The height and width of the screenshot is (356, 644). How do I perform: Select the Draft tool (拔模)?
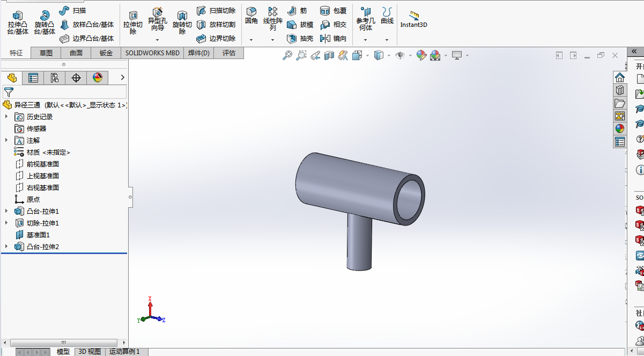click(x=300, y=24)
